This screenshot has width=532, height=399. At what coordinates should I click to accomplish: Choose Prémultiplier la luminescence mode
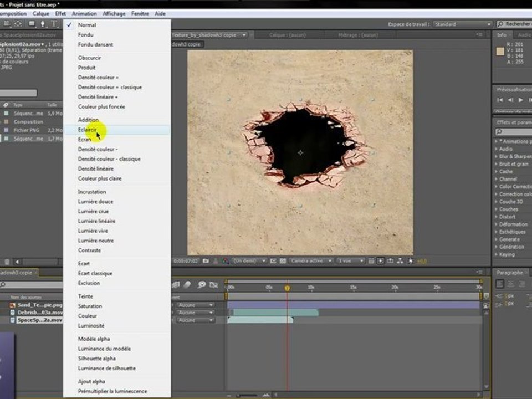tap(117, 391)
